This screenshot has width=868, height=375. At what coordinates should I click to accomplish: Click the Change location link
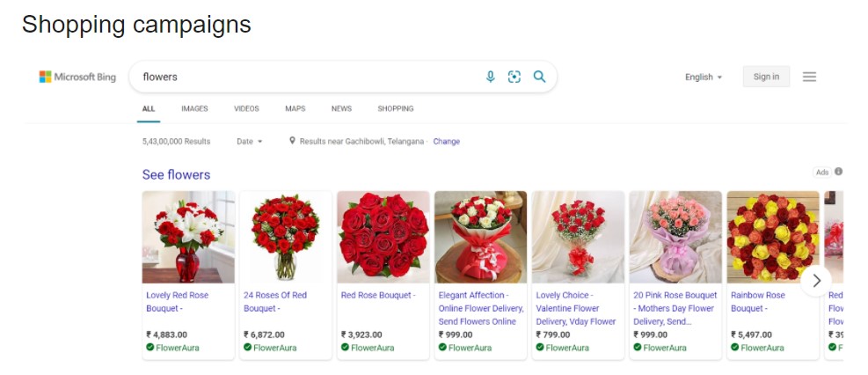(x=447, y=141)
